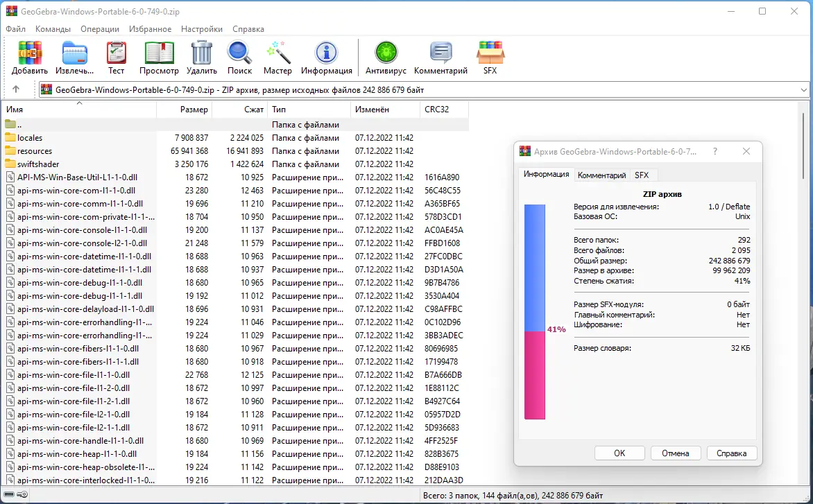Select the resources folder icon
Screen dimensions: 813x504
[x=10, y=150]
